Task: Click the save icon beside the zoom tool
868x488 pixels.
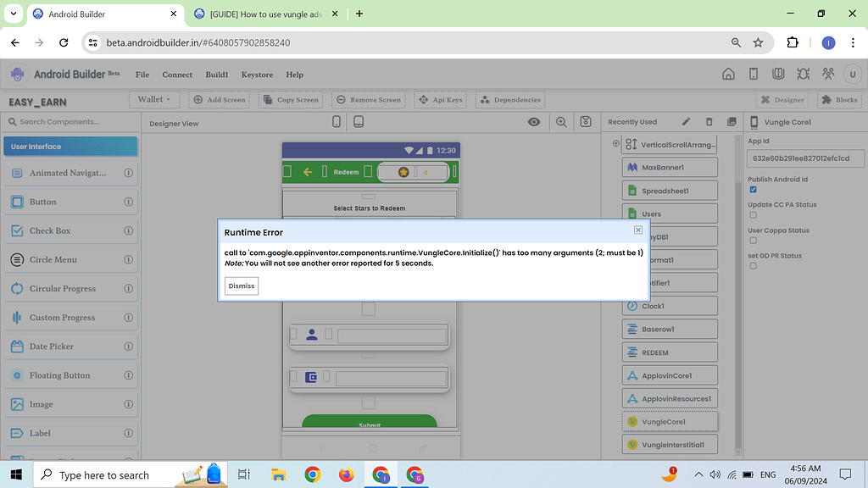Action: click(585, 122)
